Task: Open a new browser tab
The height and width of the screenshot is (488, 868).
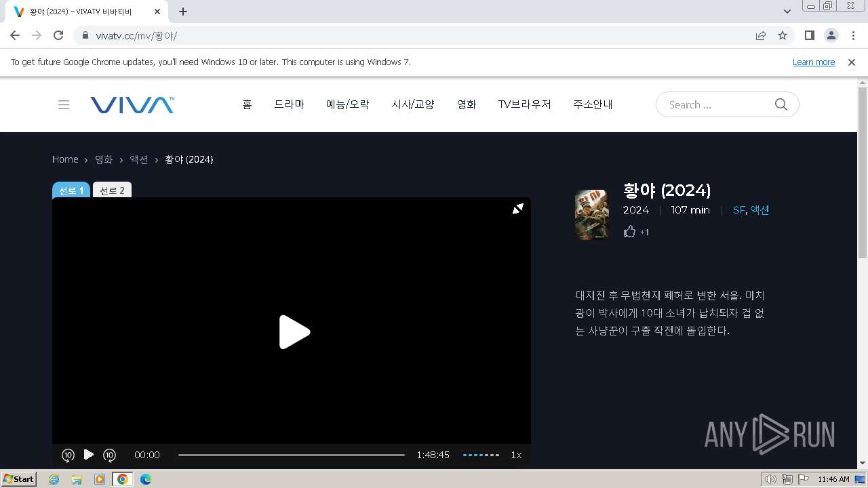Action: tap(183, 12)
